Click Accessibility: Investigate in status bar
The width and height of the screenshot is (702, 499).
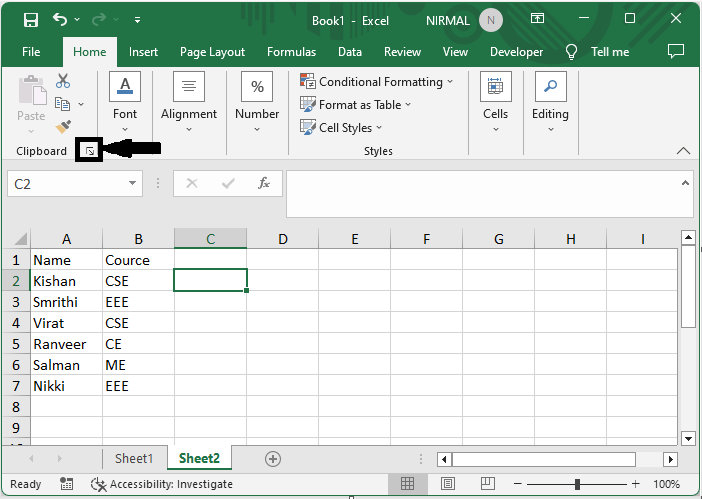tap(161, 484)
